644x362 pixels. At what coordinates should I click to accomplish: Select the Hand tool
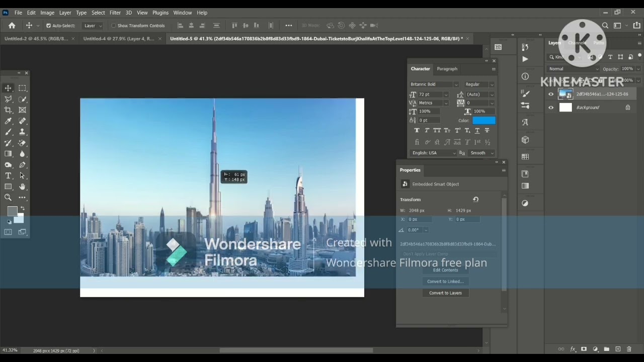click(22, 187)
